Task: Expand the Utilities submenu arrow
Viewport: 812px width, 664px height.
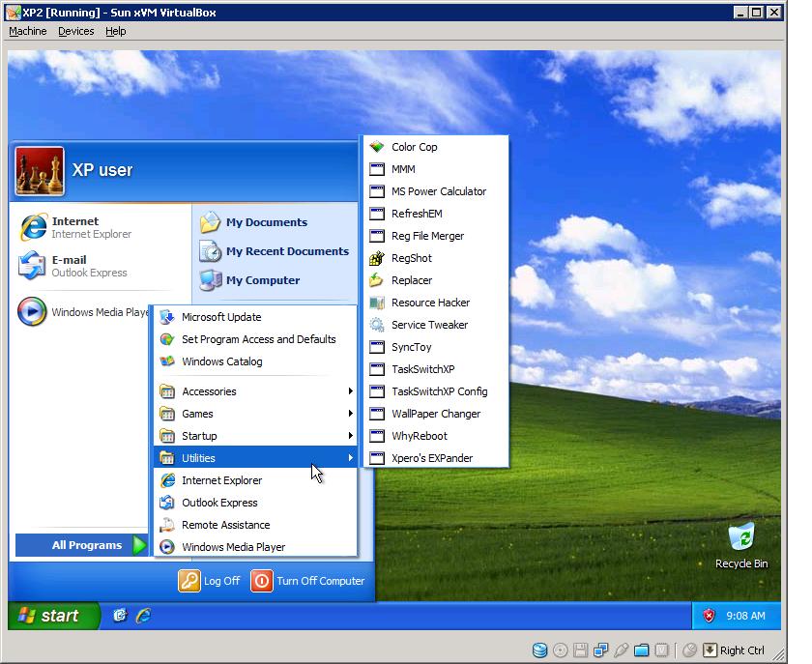Action: (x=351, y=458)
